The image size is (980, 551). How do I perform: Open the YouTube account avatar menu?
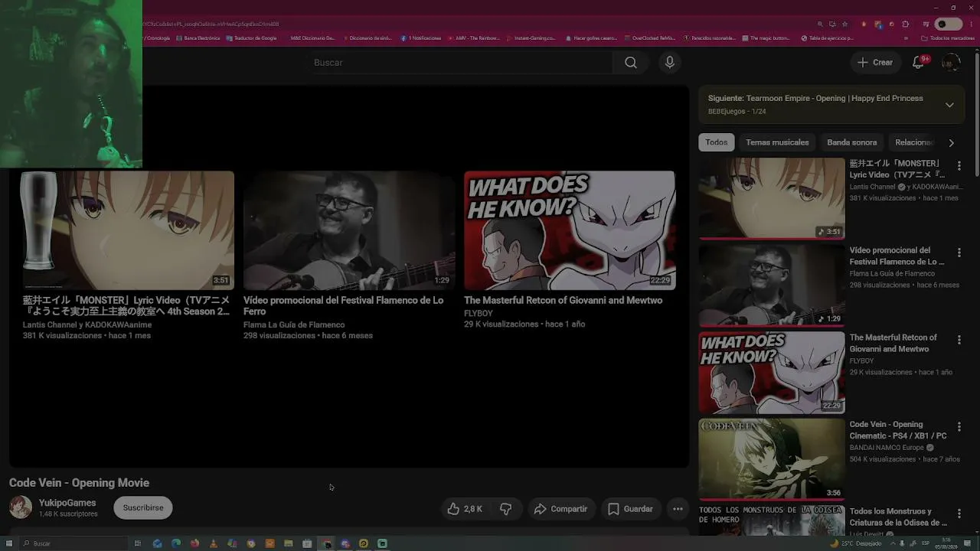coord(951,63)
